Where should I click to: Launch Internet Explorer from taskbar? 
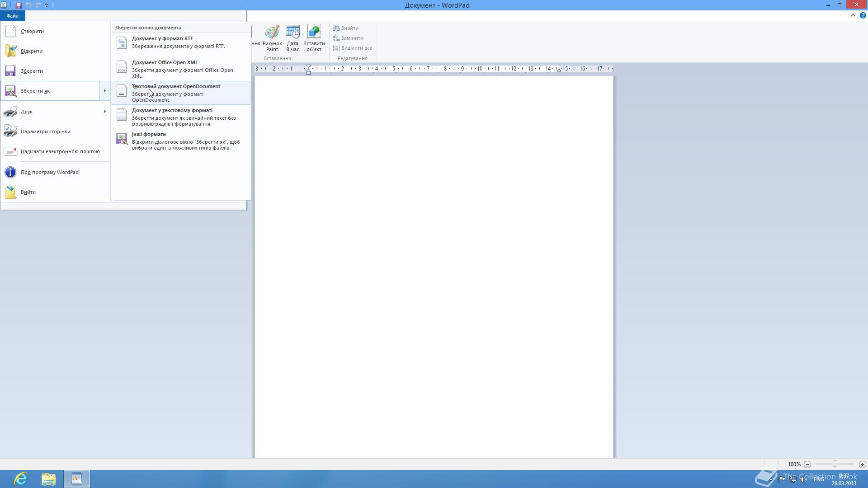coord(21,479)
